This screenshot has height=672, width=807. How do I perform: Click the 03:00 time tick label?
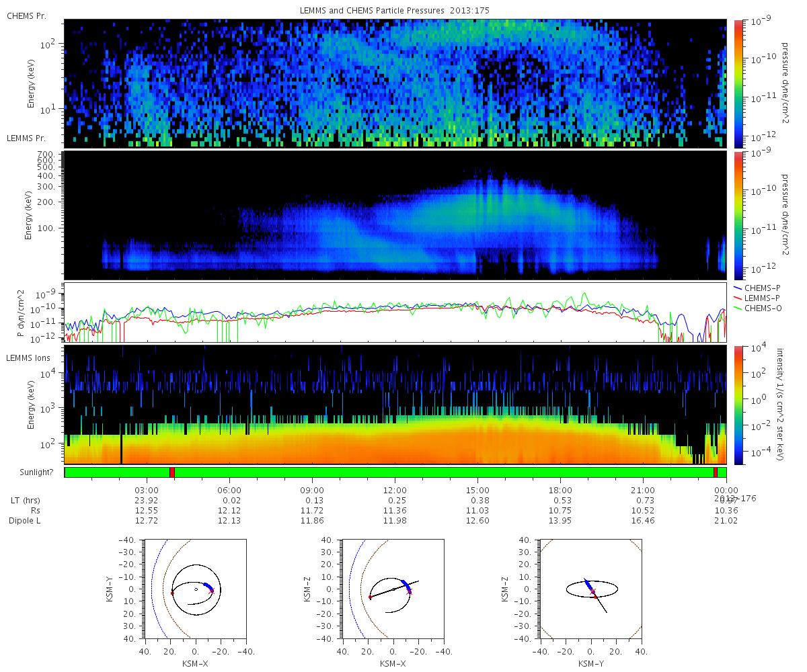[x=147, y=491]
